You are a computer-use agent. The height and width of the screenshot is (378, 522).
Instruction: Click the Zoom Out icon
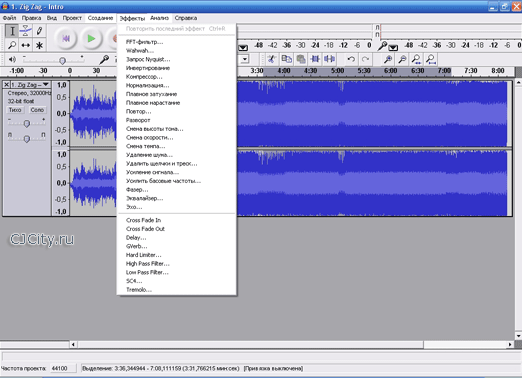tap(402, 59)
